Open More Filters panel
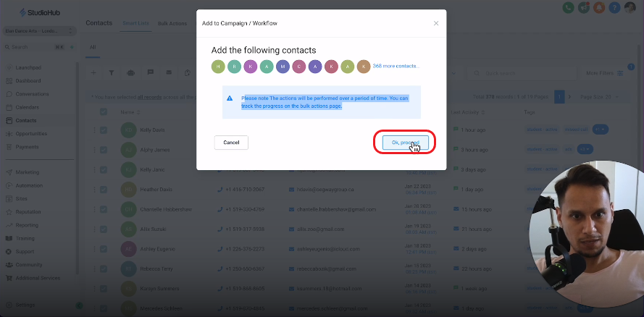This screenshot has width=644, height=317. point(605,73)
